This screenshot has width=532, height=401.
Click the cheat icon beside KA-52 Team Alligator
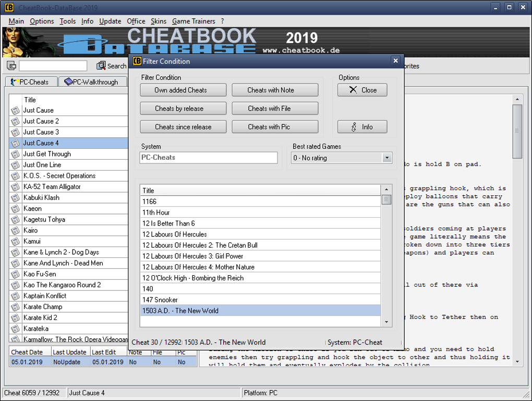tap(15, 187)
